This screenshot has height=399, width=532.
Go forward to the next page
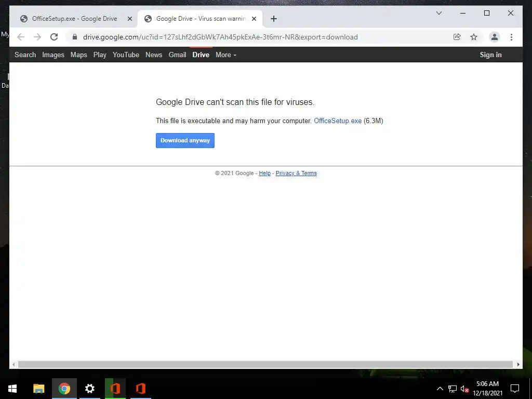coord(37,37)
